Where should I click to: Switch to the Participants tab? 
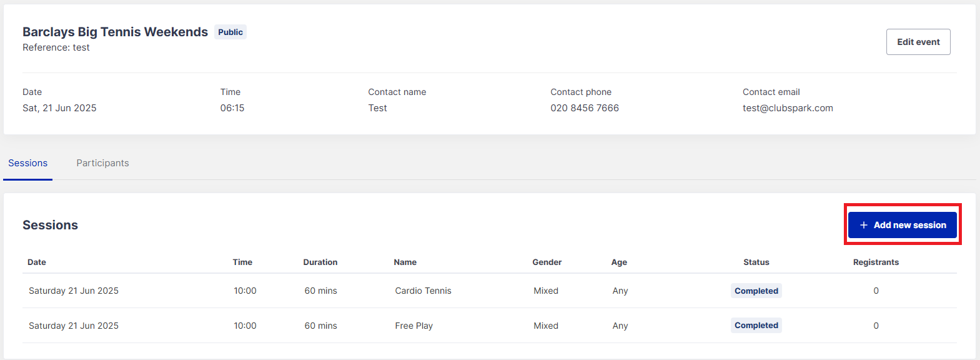pos(102,163)
